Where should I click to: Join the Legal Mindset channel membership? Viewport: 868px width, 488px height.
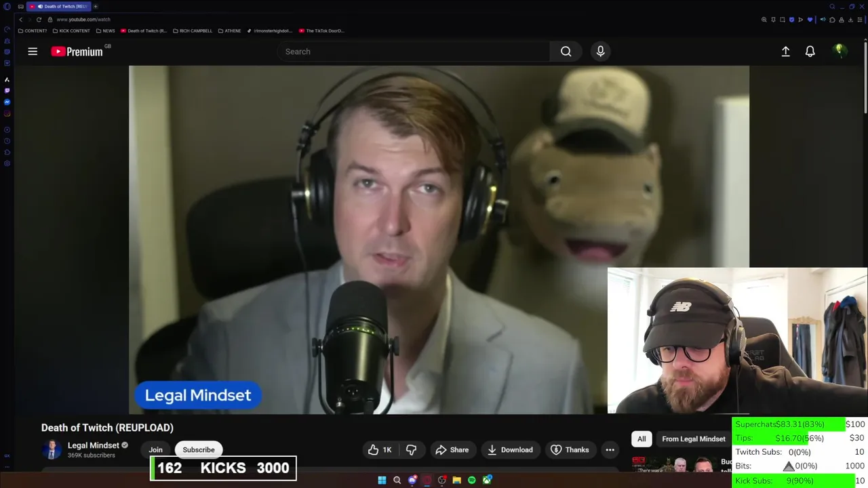click(x=155, y=449)
